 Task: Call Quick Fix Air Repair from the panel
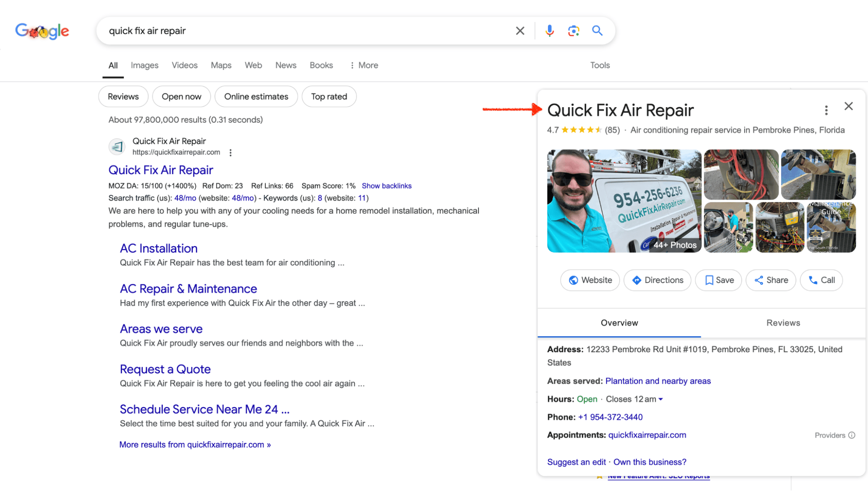pyautogui.click(x=821, y=280)
